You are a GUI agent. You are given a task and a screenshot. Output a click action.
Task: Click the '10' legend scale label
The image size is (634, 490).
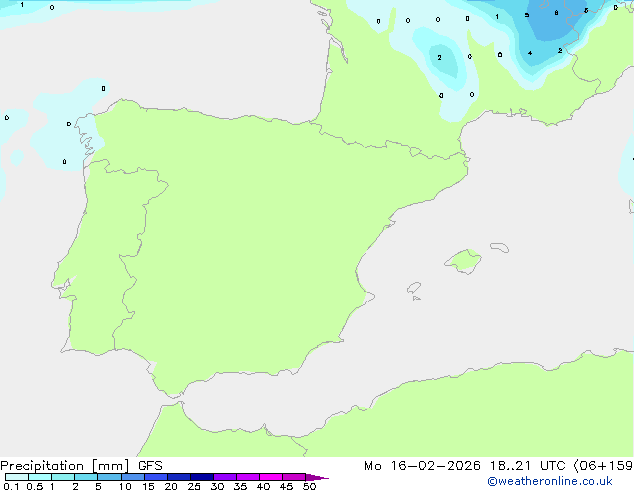[x=125, y=486]
